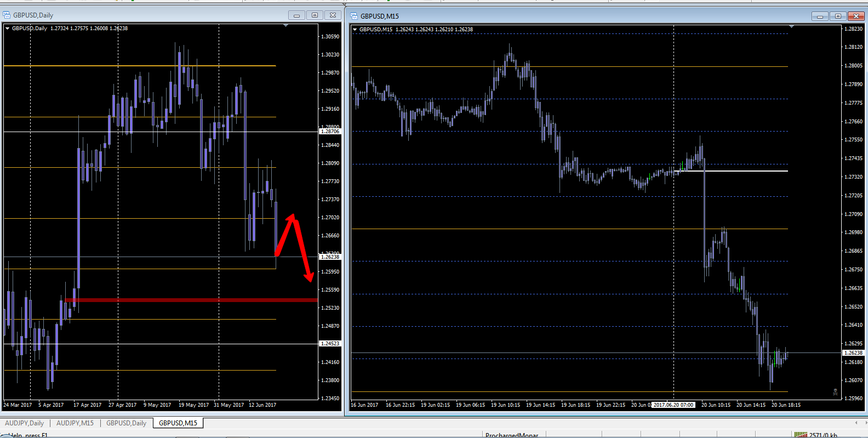Close the GBPUSD,Daily chart window
Image resolution: width=868 pixels, height=438 pixels.
[x=333, y=15]
